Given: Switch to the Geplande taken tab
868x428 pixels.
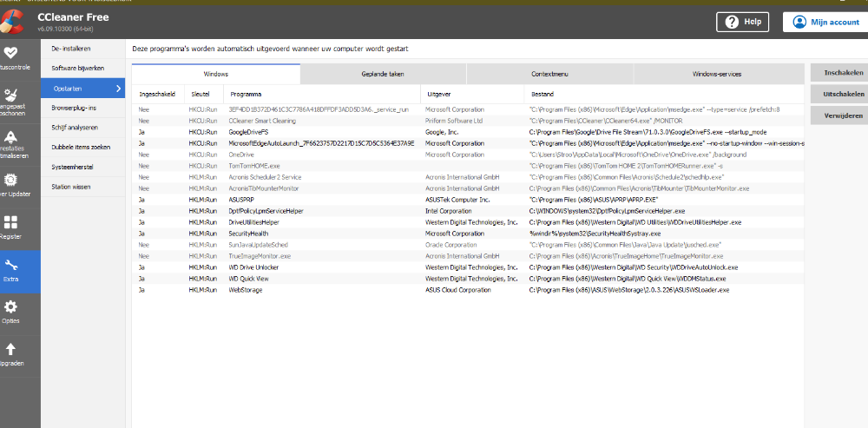Looking at the screenshot, I should [383, 74].
